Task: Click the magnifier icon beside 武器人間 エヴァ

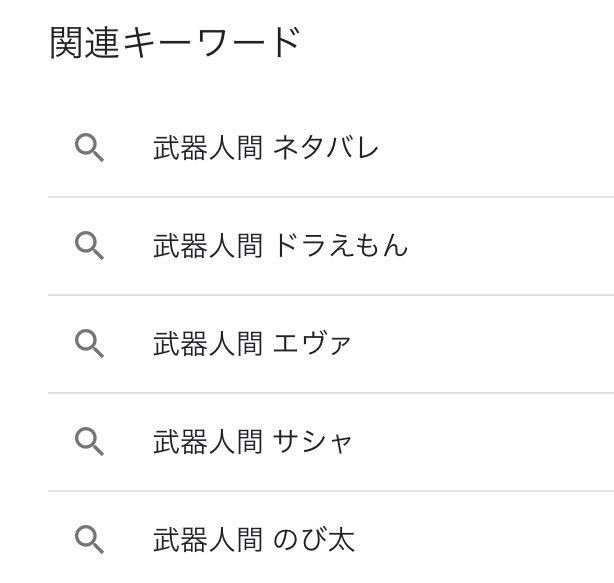Action: 89,343
